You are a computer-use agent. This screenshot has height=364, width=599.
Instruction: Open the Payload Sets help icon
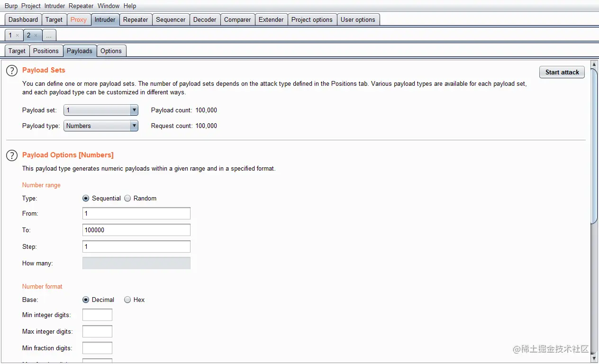[x=11, y=71]
